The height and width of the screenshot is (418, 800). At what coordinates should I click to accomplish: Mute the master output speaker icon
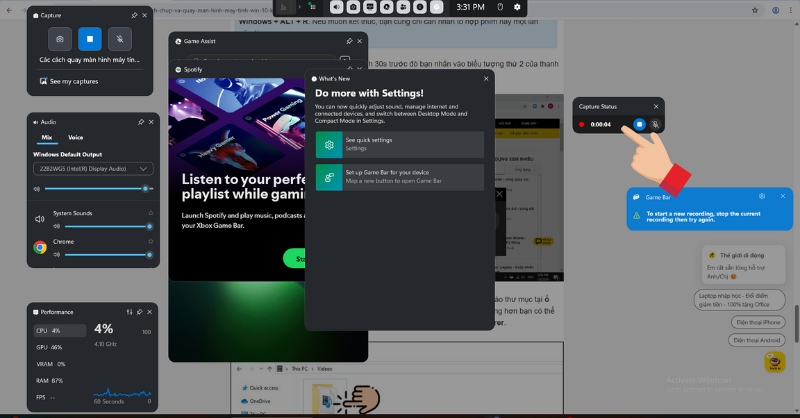[37, 189]
